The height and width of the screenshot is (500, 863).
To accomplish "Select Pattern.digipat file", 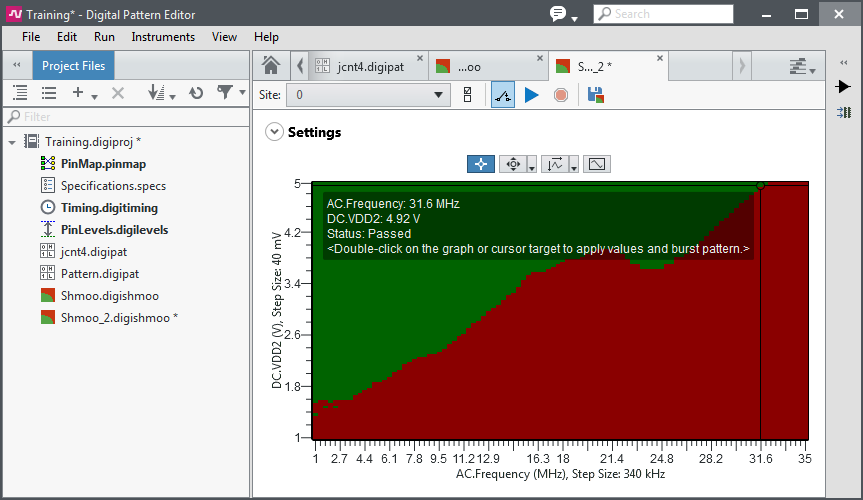I will click(100, 274).
